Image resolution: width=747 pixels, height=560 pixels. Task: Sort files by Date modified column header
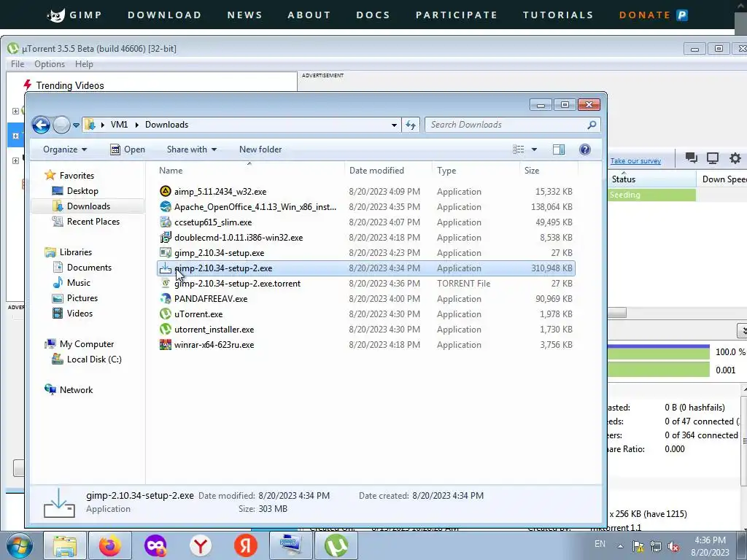click(388, 171)
